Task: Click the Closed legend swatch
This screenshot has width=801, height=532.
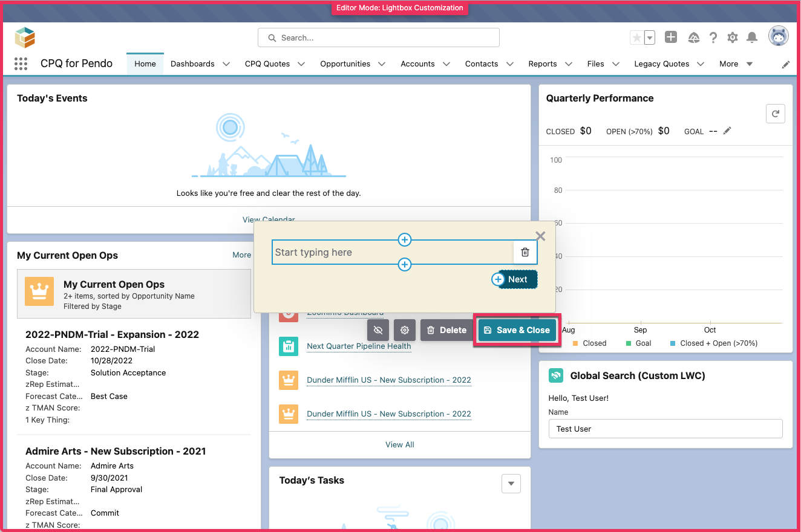Action: coord(575,343)
